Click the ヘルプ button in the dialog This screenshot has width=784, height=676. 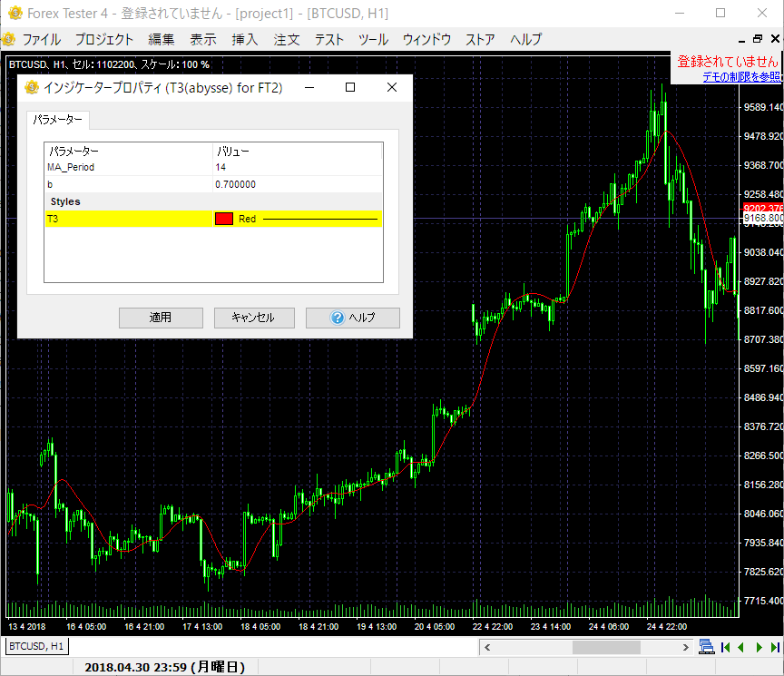352,318
